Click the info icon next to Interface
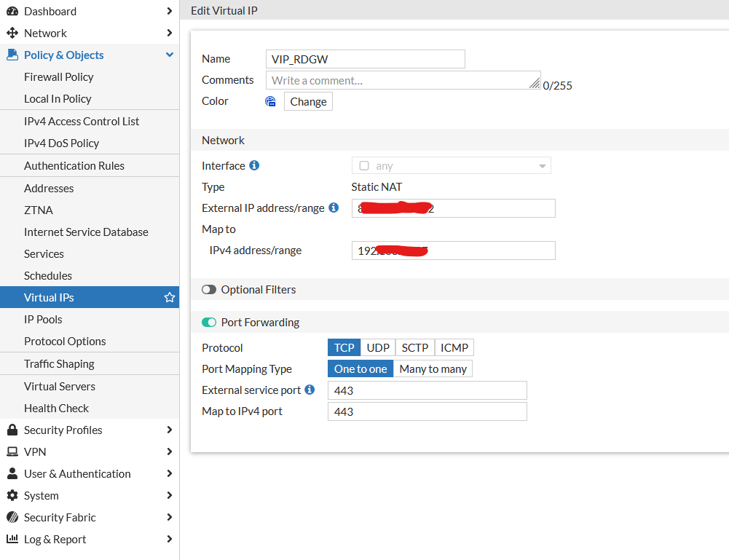The image size is (729, 560). [254, 165]
